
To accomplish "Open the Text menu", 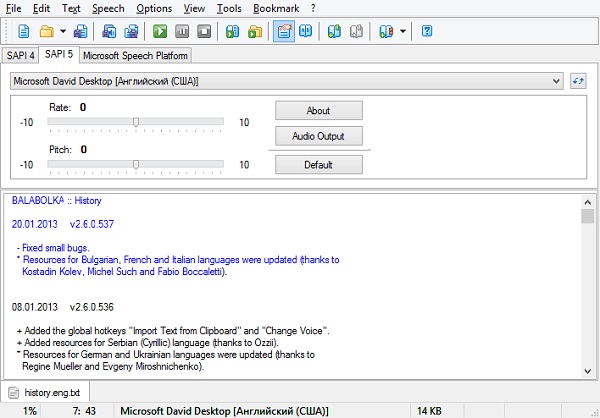I will pyautogui.click(x=71, y=8).
